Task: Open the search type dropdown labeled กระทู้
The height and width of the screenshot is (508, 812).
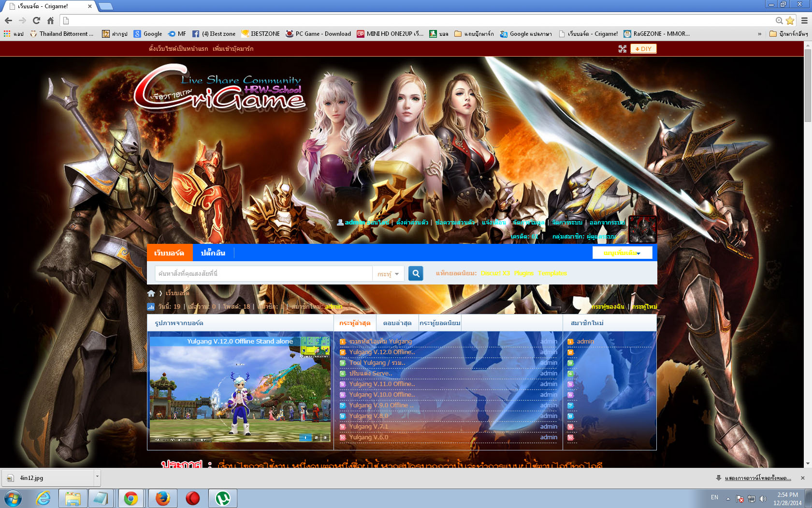Action: [388, 274]
